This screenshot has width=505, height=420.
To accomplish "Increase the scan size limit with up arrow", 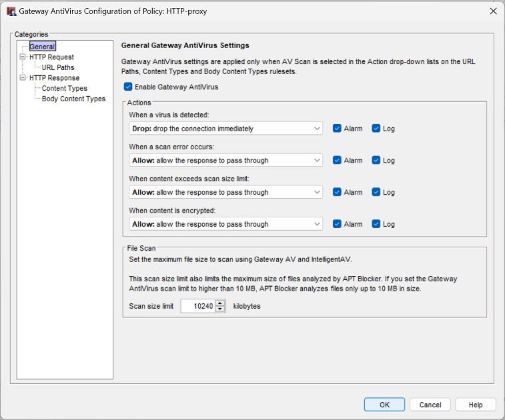I will tap(220, 303).
